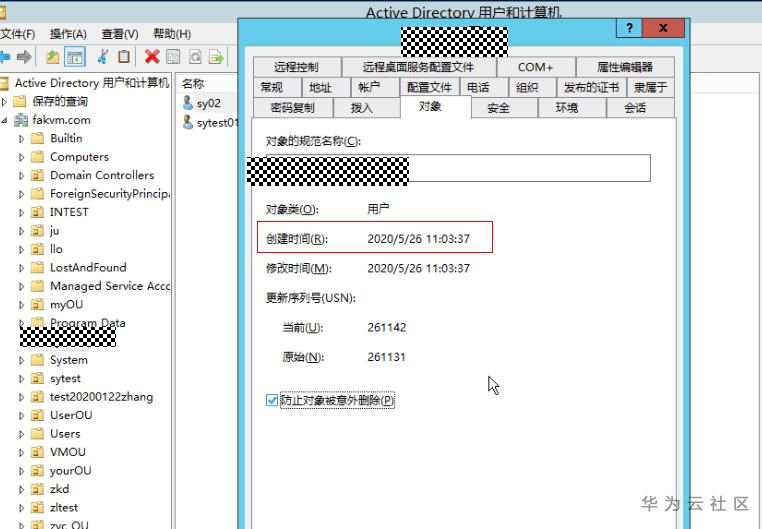Click the Users container folder icon

click(37, 434)
